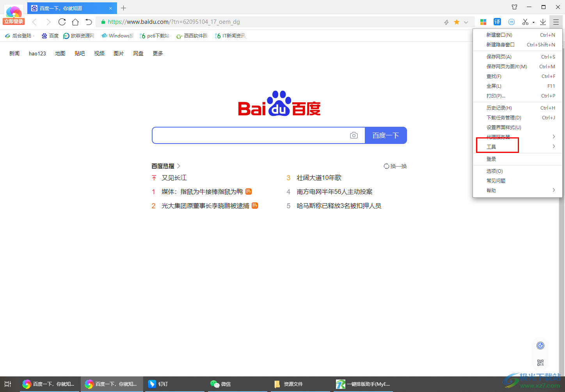Open the 网盘 link

[138, 54]
